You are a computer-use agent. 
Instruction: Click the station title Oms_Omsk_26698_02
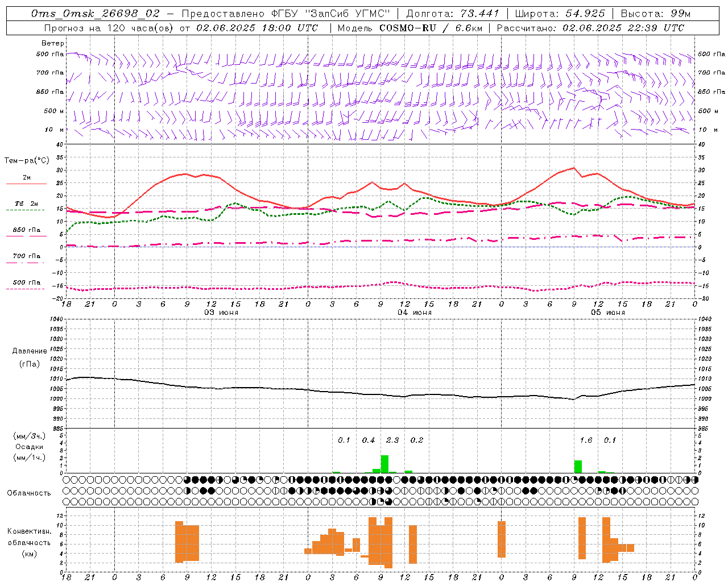pyautogui.click(x=95, y=14)
